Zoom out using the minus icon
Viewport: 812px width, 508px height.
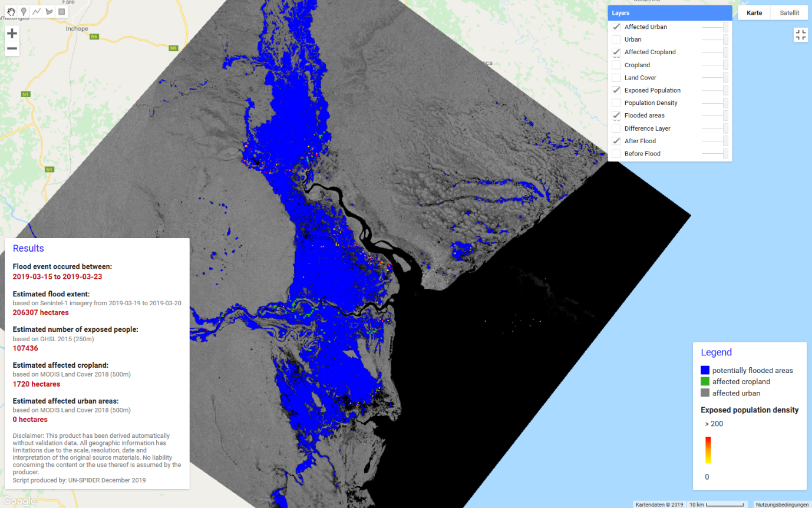coord(12,49)
